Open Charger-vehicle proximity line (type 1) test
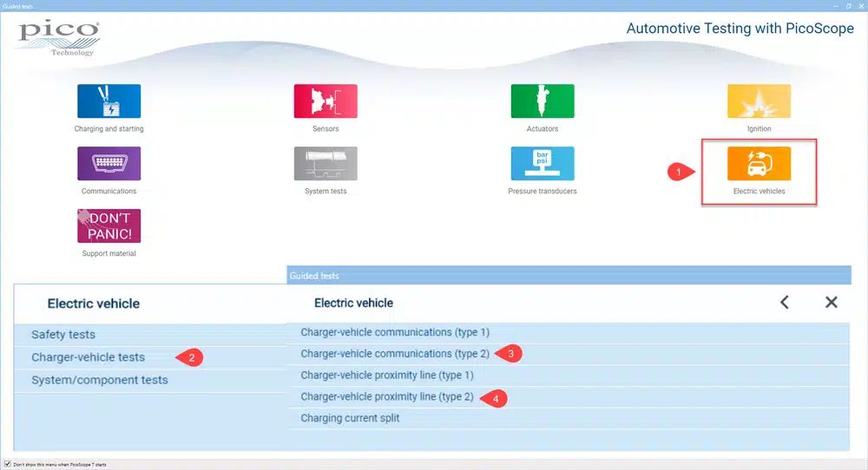868x470 pixels. coord(568,375)
